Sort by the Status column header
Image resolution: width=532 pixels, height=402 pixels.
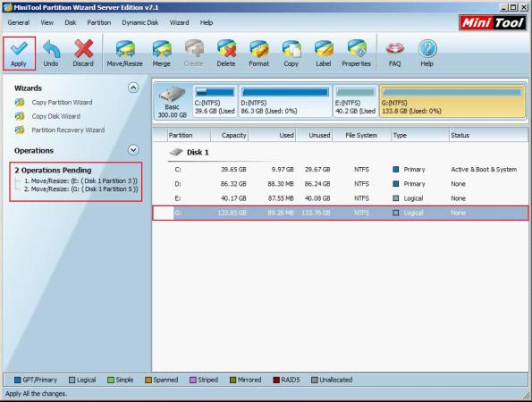(488, 135)
